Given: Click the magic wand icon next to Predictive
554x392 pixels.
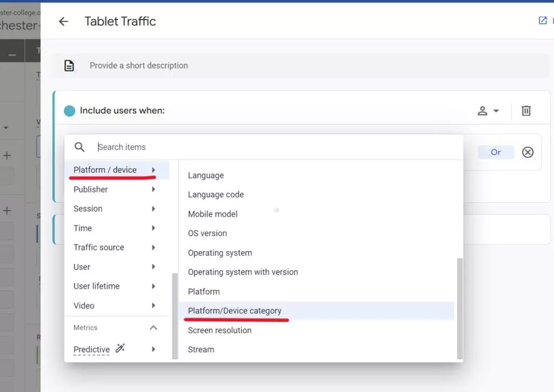Looking at the screenshot, I should pos(120,349).
